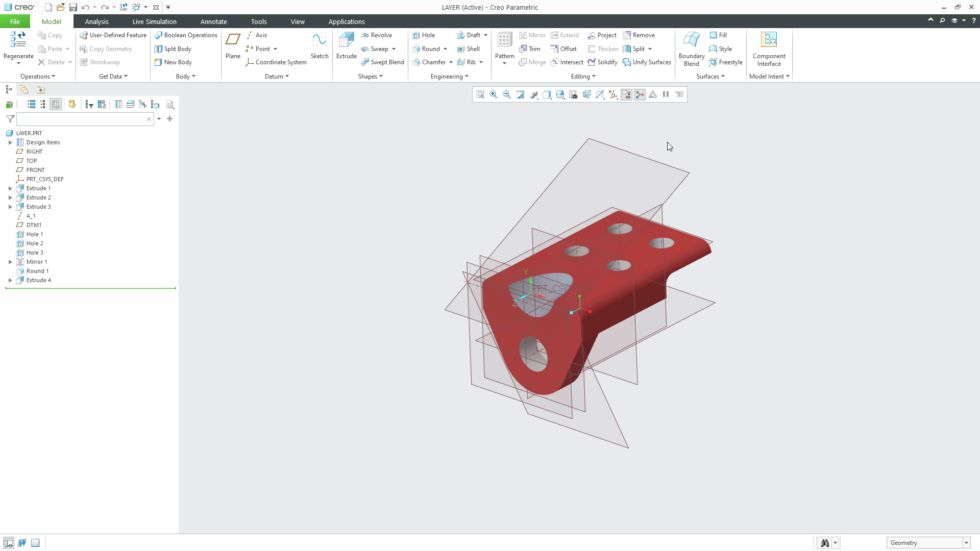This screenshot has height=551, width=980.
Task: Expand the Extrude 1 tree node
Action: [10, 188]
